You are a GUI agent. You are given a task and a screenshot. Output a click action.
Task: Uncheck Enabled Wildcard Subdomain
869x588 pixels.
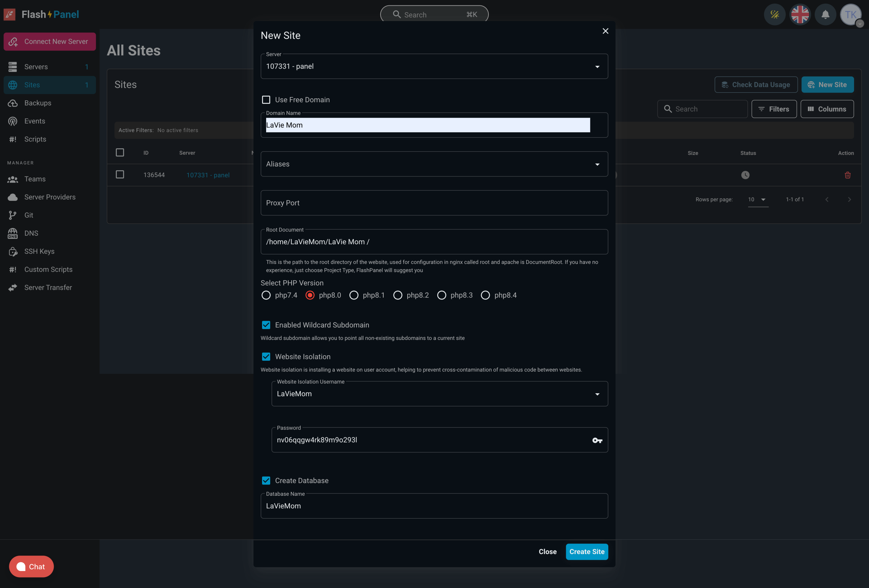point(266,325)
